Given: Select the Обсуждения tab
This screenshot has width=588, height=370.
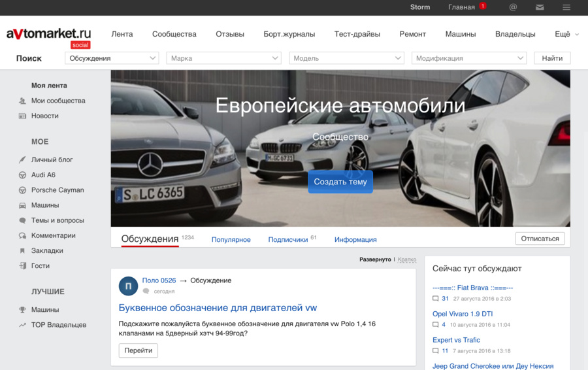Looking at the screenshot, I should tap(150, 239).
